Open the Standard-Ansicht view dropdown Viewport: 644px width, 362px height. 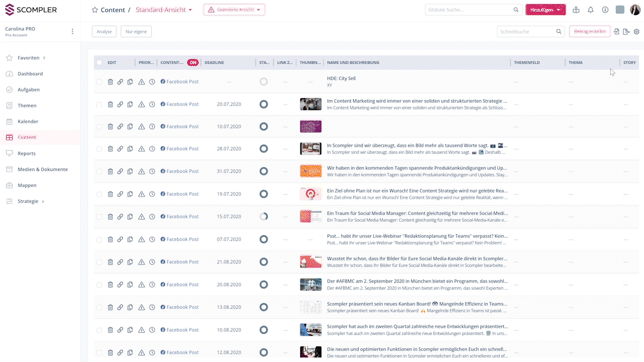pyautogui.click(x=164, y=10)
